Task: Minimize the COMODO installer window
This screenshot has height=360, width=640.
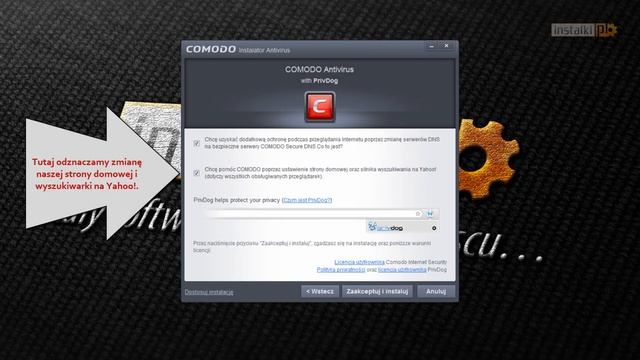Action: (x=431, y=46)
